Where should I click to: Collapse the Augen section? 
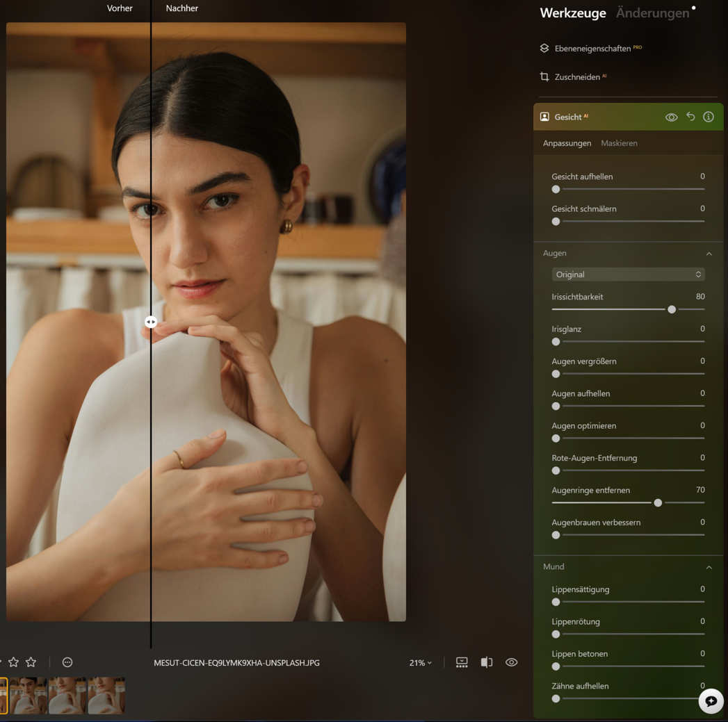pos(709,254)
